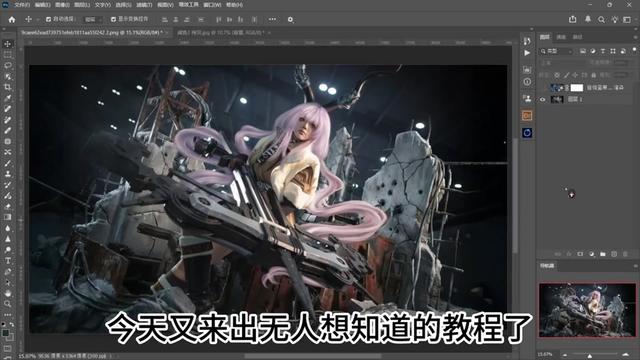Close the first document tab
640x360 pixels.
tap(167, 32)
